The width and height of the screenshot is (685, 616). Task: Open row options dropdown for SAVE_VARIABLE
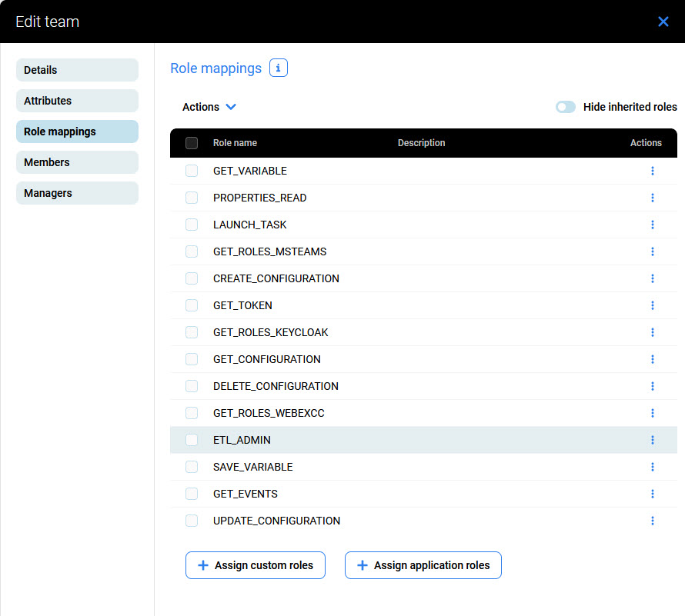(652, 467)
